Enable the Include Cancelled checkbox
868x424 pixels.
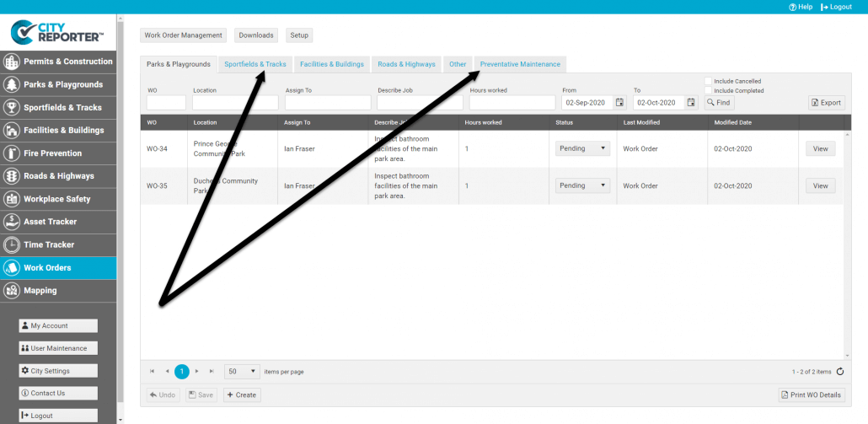(x=709, y=82)
